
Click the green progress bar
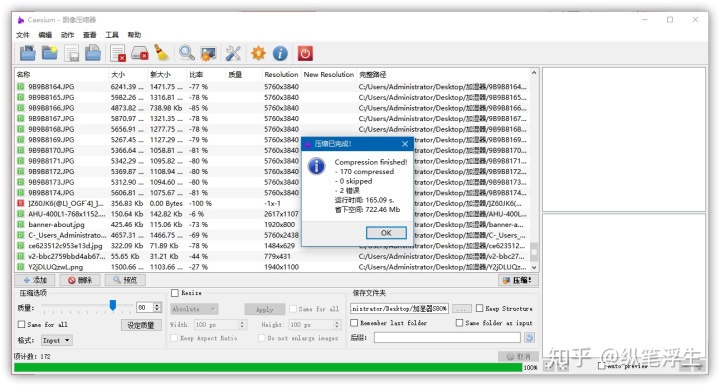tap(268, 368)
